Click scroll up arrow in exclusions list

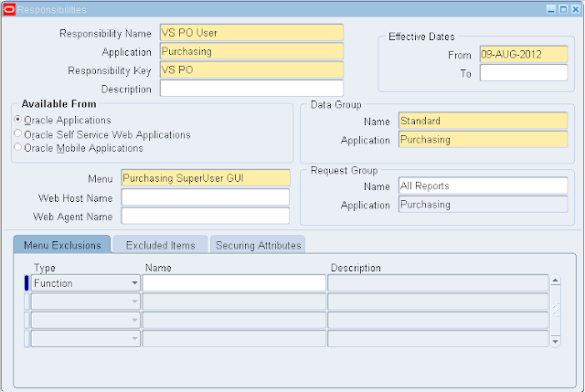pyautogui.click(x=555, y=281)
